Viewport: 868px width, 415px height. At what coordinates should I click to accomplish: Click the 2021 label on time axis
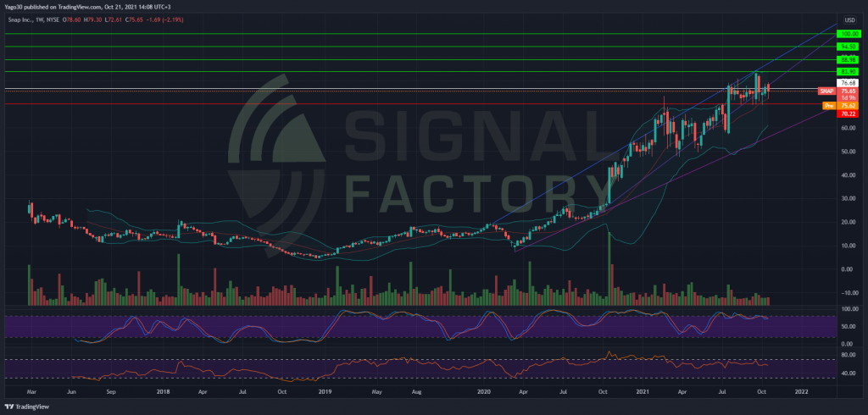643,392
